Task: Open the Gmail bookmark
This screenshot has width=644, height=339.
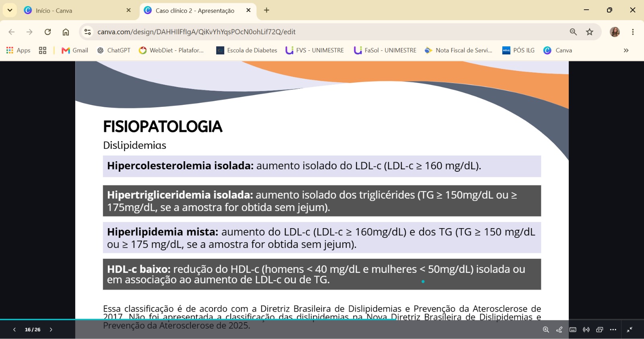Action: [75, 50]
